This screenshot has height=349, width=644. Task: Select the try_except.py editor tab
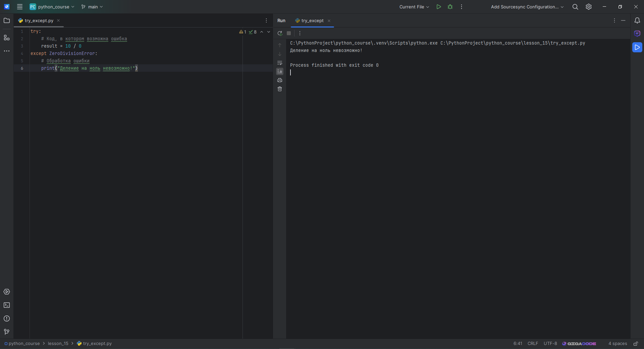39,20
